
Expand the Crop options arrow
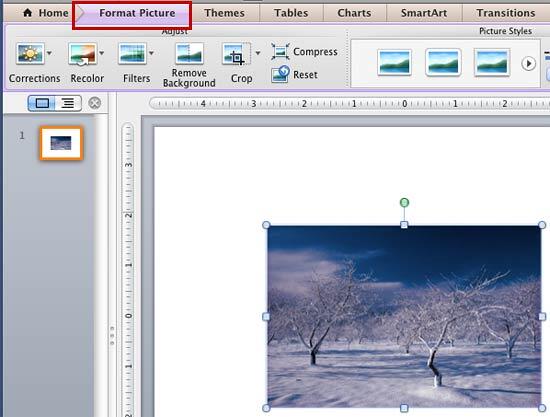[x=258, y=53]
